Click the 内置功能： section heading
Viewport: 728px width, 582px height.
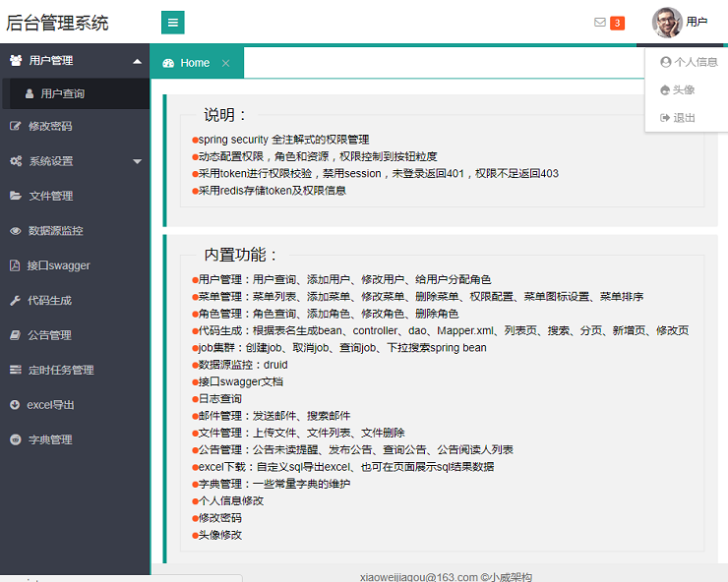coord(240,255)
